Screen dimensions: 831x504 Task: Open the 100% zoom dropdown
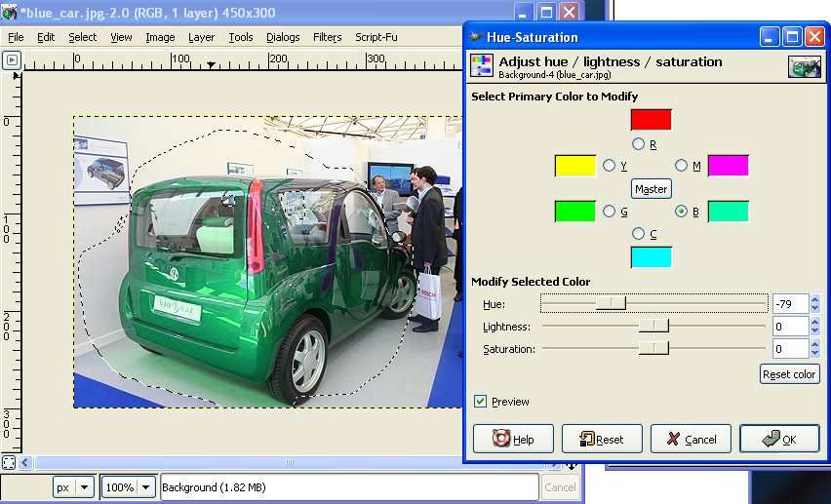tap(128, 487)
